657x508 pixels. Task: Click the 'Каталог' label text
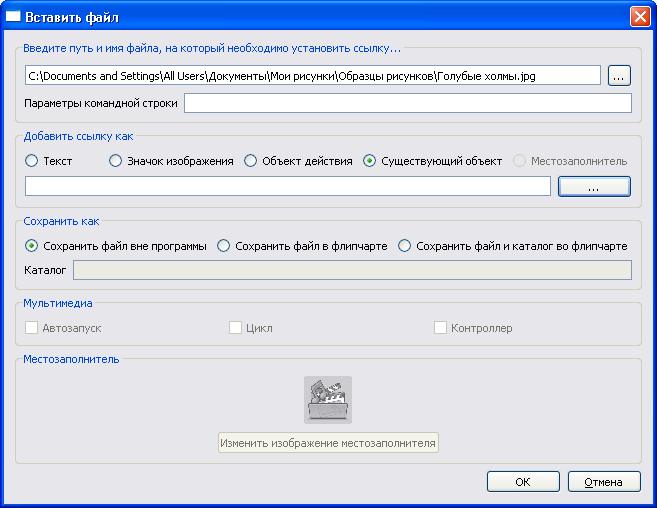[45, 270]
